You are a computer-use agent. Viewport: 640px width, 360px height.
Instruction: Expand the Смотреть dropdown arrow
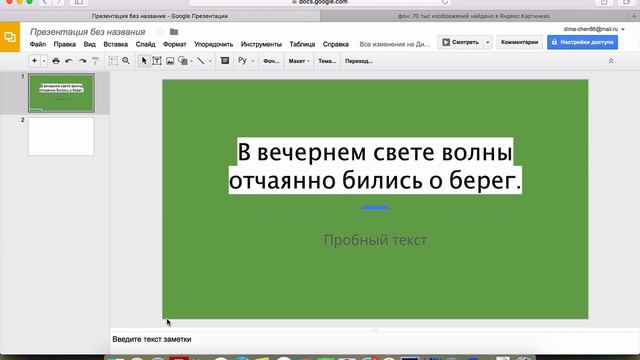tap(487, 42)
